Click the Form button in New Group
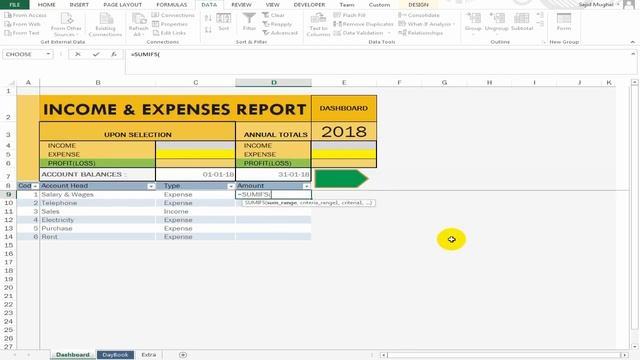This screenshot has width=640, height=360. [x=564, y=22]
